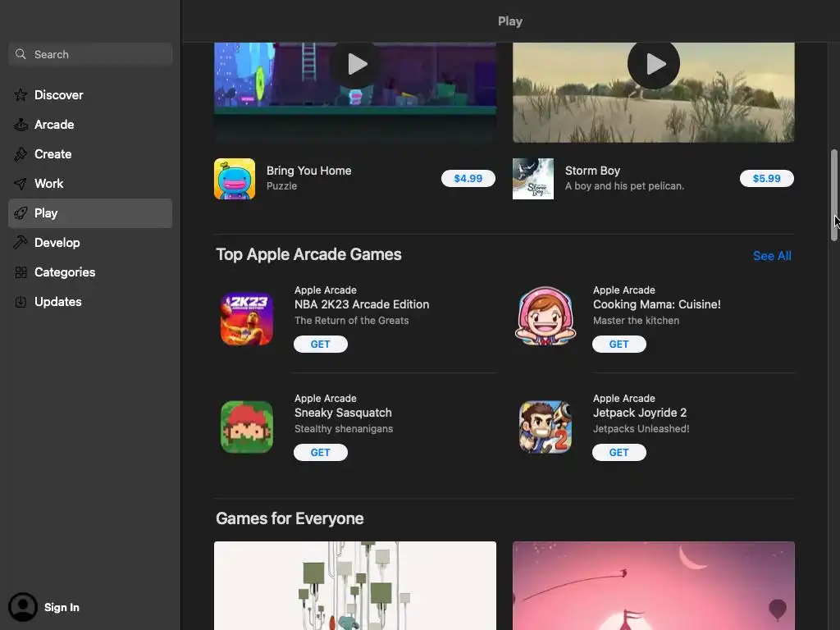
Task: Open the Storm Boy app icon
Action: (533, 178)
